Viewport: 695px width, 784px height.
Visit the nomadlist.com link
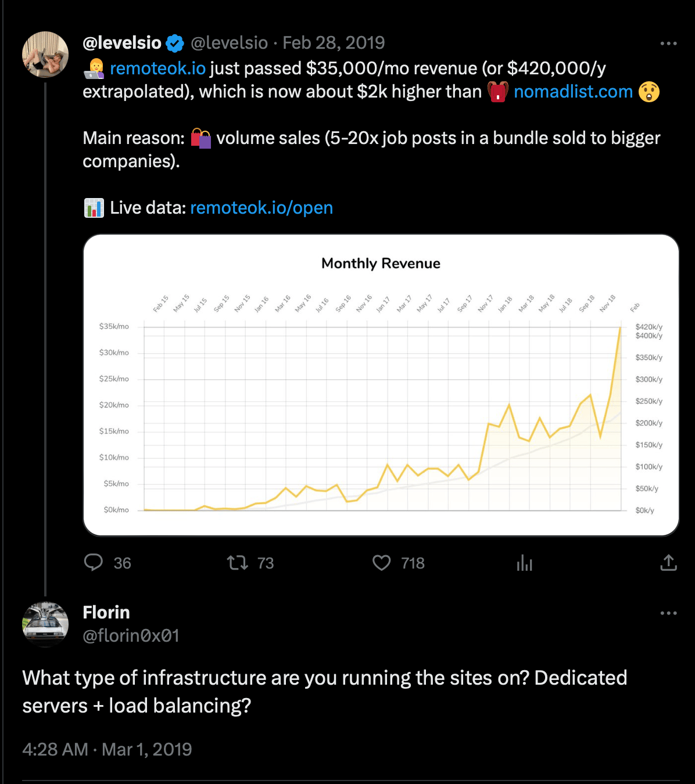(x=573, y=92)
